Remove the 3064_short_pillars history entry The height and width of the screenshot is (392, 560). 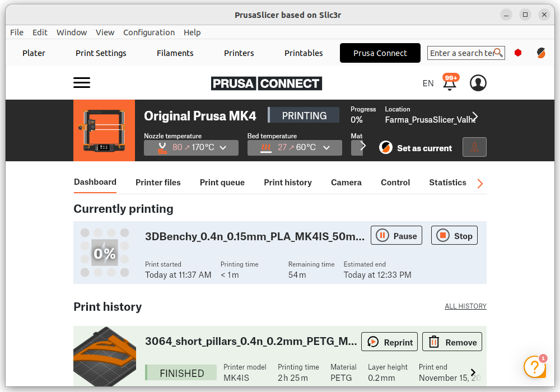tap(452, 342)
